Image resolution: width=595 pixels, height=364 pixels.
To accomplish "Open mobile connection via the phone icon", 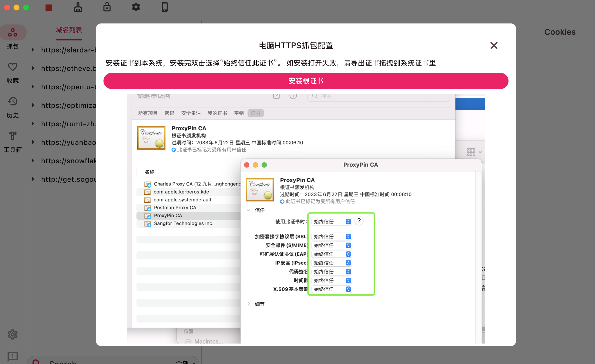I will 164,7.
